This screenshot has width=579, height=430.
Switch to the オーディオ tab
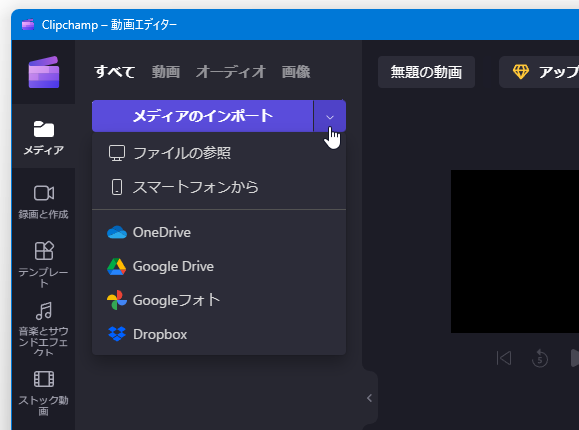click(231, 72)
